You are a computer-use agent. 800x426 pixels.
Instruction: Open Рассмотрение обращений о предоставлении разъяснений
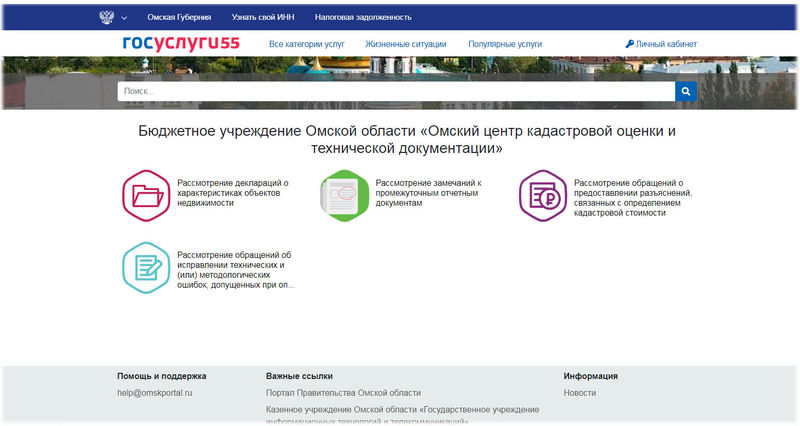[633, 198]
